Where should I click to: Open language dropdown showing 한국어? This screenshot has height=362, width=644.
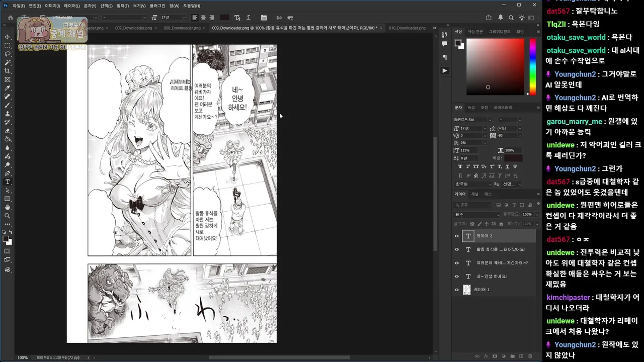[473, 184]
